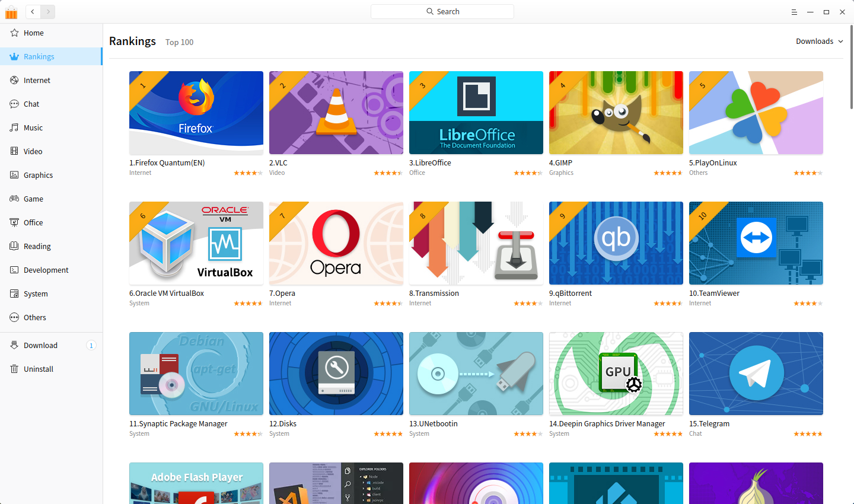This screenshot has width=854, height=504.
Task: Click the star rating under TeamViewer
Action: click(x=808, y=304)
